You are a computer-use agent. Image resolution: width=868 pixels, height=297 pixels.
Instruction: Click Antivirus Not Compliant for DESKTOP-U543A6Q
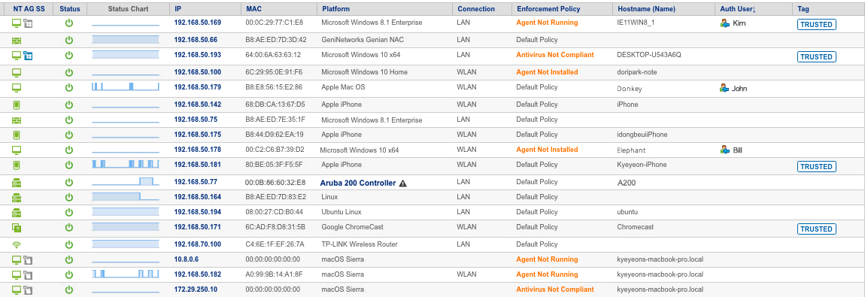pos(554,55)
